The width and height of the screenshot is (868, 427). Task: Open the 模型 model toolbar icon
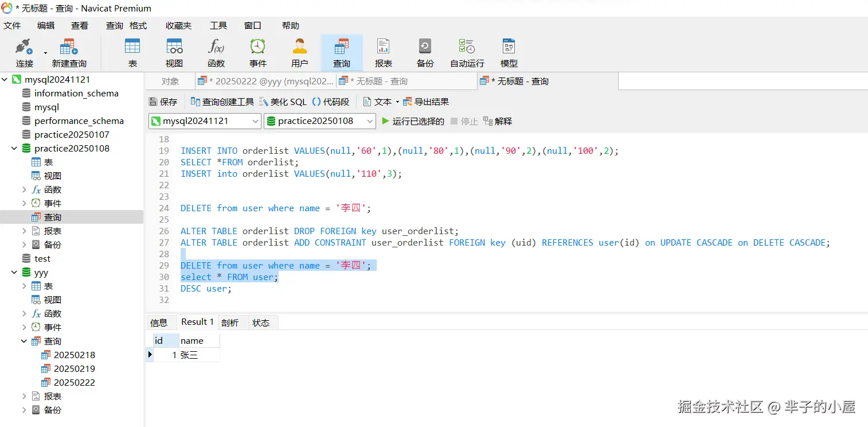tap(509, 53)
